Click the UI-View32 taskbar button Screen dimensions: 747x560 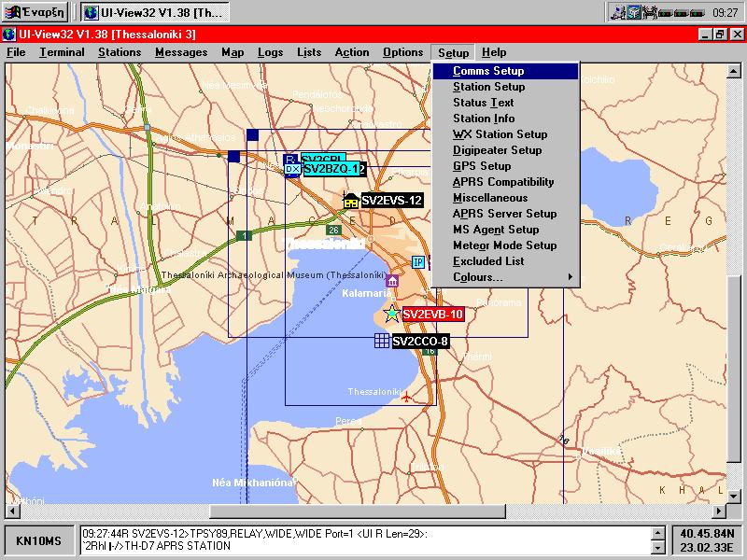coord(154,12)
